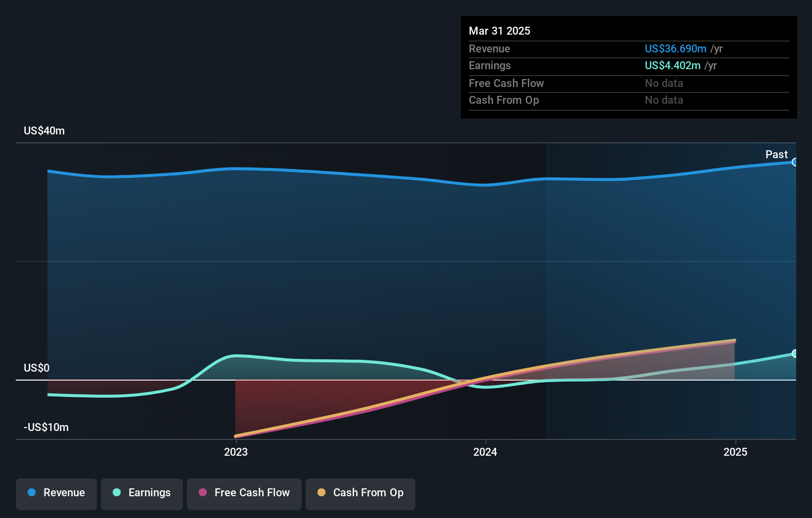The height and width of the screenshot is (518, 812).
Task: Click the US$0 y-axis label
Action: [37, 368]
